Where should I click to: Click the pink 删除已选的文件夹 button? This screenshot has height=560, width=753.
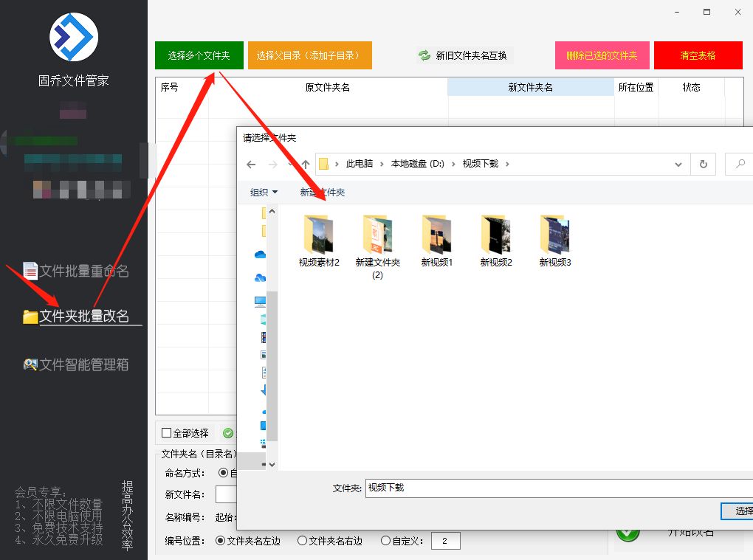coord(602,55)
